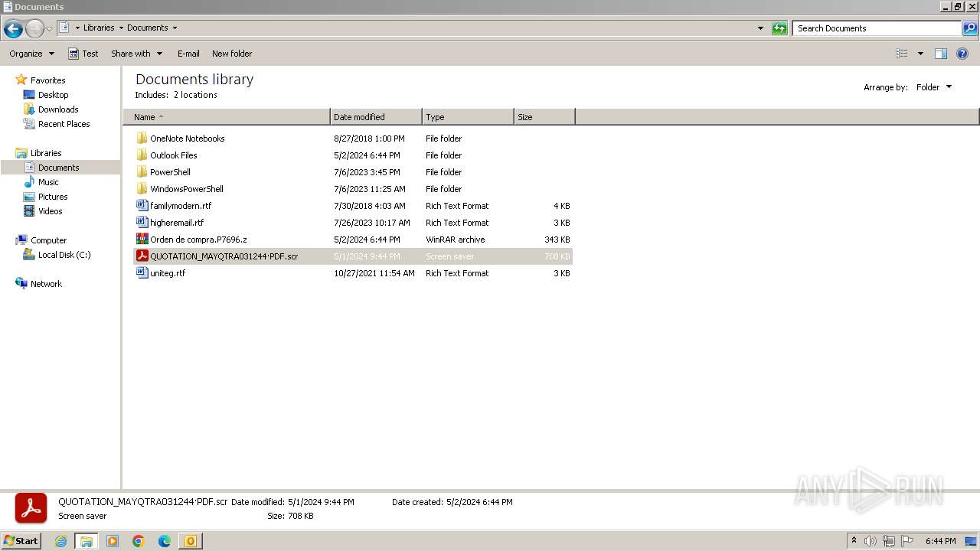This screenshot has height=551, width=980.
Task: Create a New folder
Action: click(x=232, y=54)
